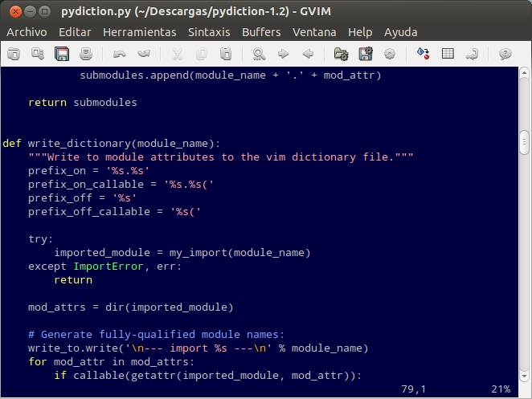This screenshot has height=399, width=532.
Task: Open the Ventana menu
Action: [314, 32]
